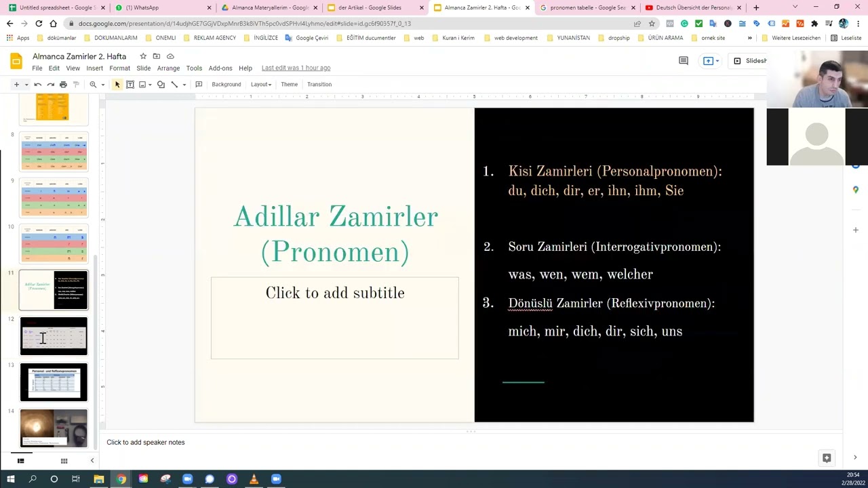868x488 pixels.
Task: Print the presentation from the toolbar
Action: click(63, 85)
